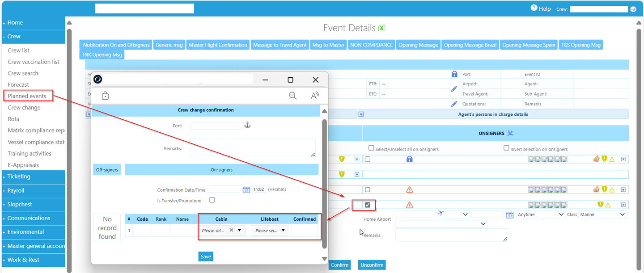Viewport: 644px width, 273px height.
Task: Tick the Is Transfer/Promotion checkbox
Action: coord(212,200)
